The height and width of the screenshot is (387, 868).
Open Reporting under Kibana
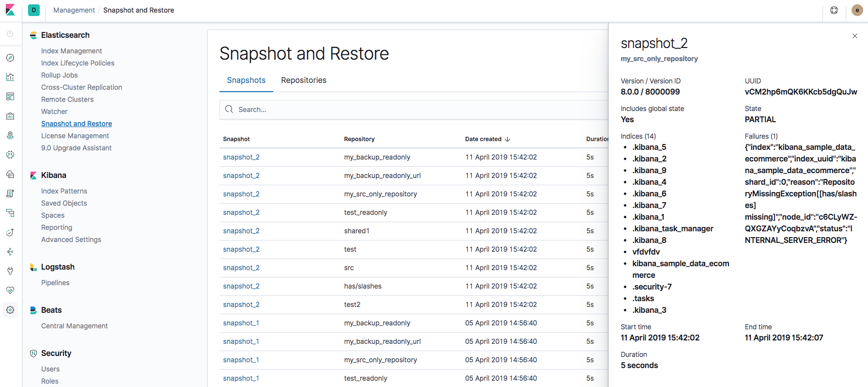57,227
